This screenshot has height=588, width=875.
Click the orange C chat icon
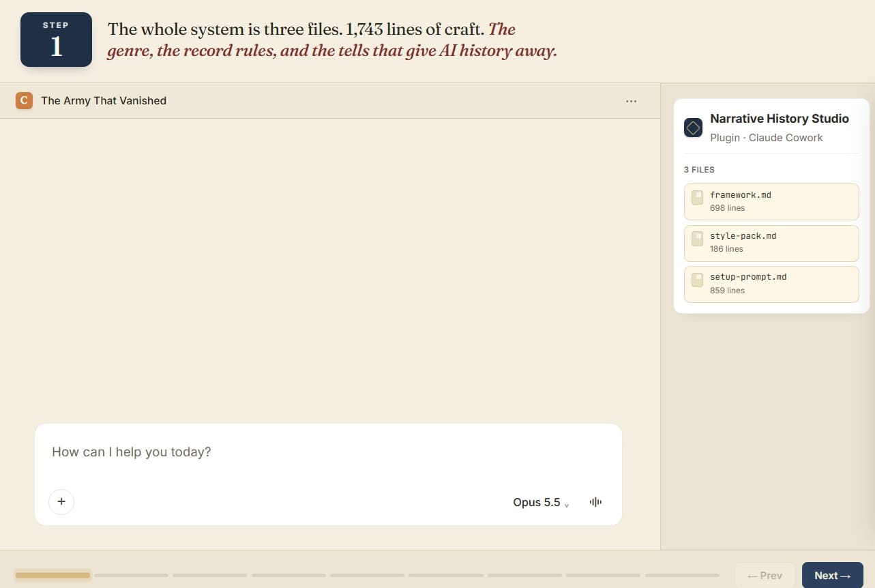pos(24,101)
